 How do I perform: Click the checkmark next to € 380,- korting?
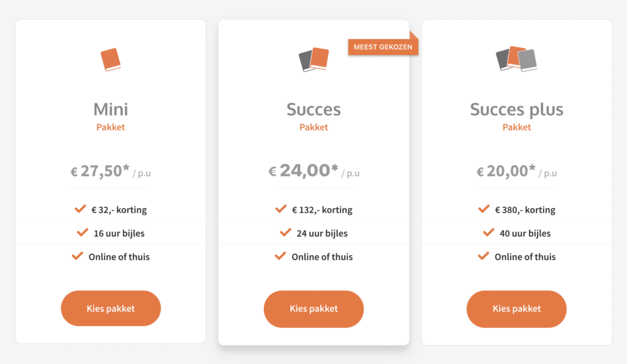(484, 209)
